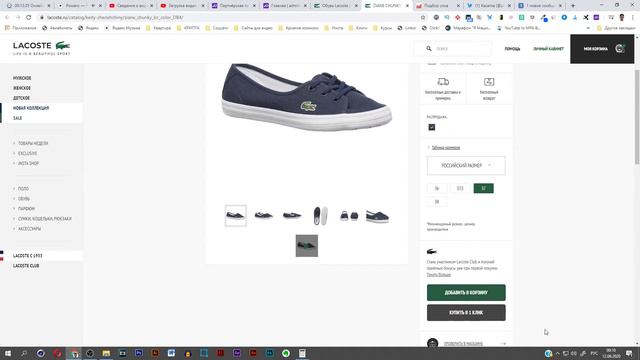Open Новая коллекция menu section

[x=31, y=108]
